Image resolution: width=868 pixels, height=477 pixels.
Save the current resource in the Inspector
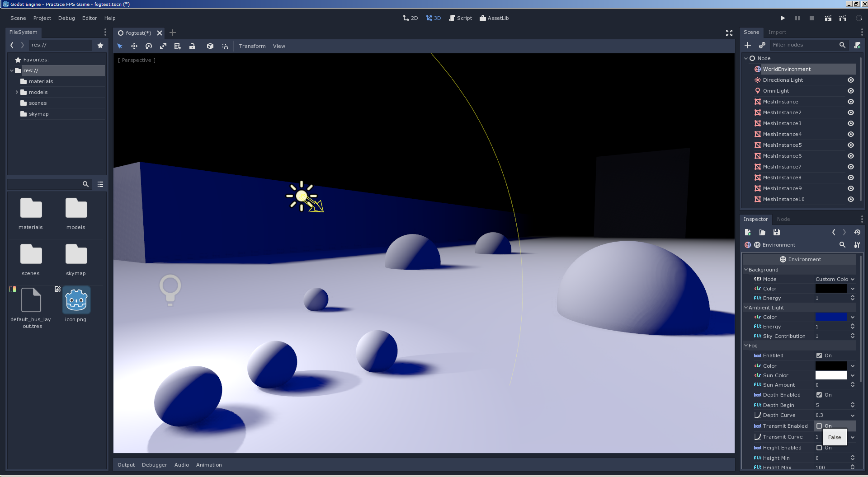click(x=777, y=232)
